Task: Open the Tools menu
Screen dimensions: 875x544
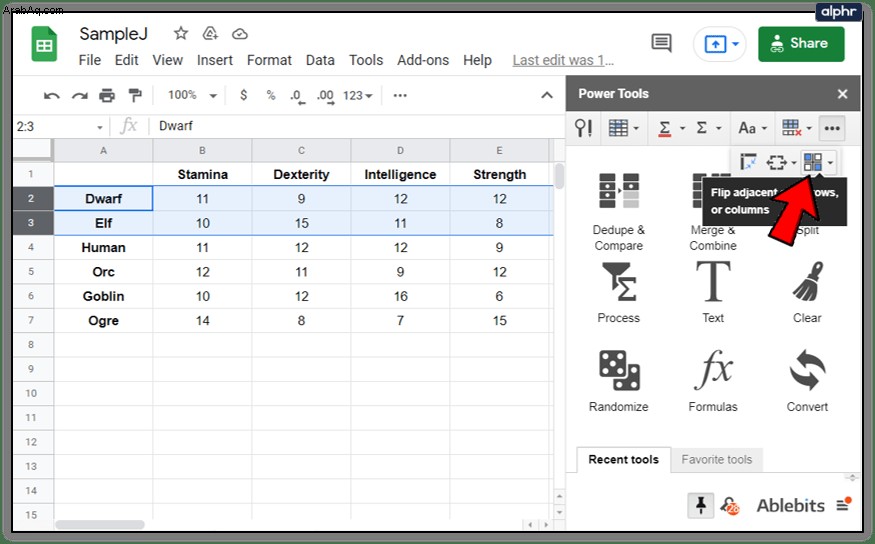Action: tap(366, 60)
